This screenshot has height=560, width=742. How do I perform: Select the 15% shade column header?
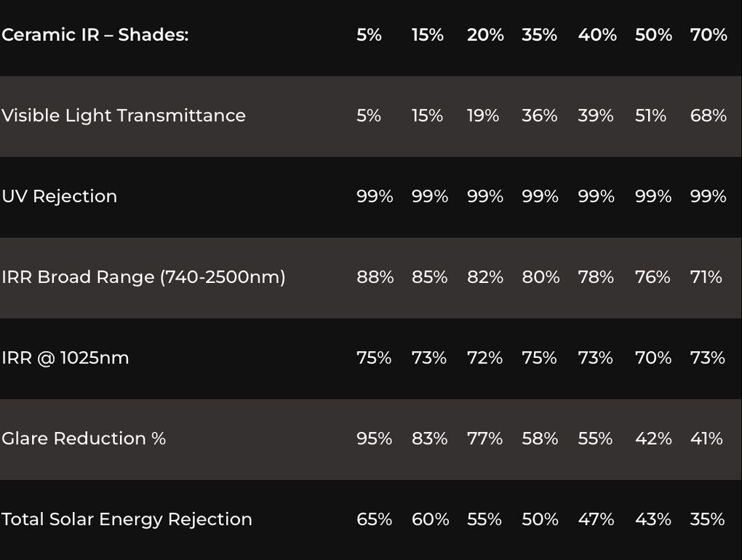click(427, 35)
